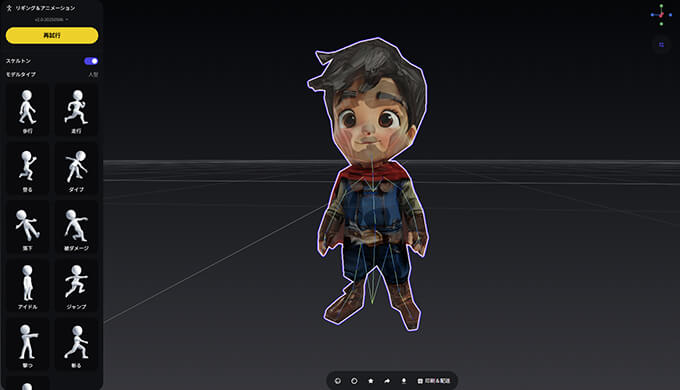Click the share arrow icon in bottom toolbar
The height and width of the screenshot is (390, 680).
click(387, 381)
